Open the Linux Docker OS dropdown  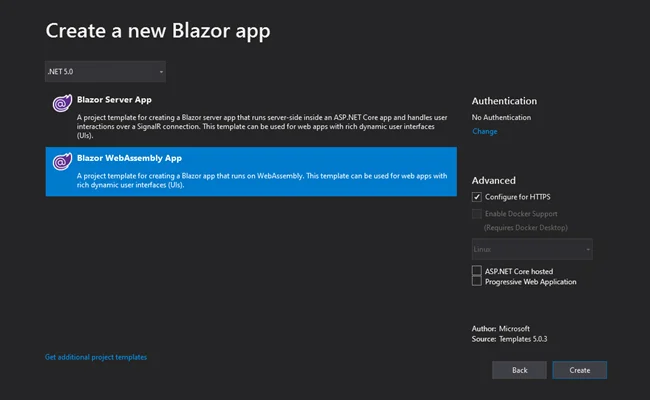pyautogui.click(x=532, y=249)
